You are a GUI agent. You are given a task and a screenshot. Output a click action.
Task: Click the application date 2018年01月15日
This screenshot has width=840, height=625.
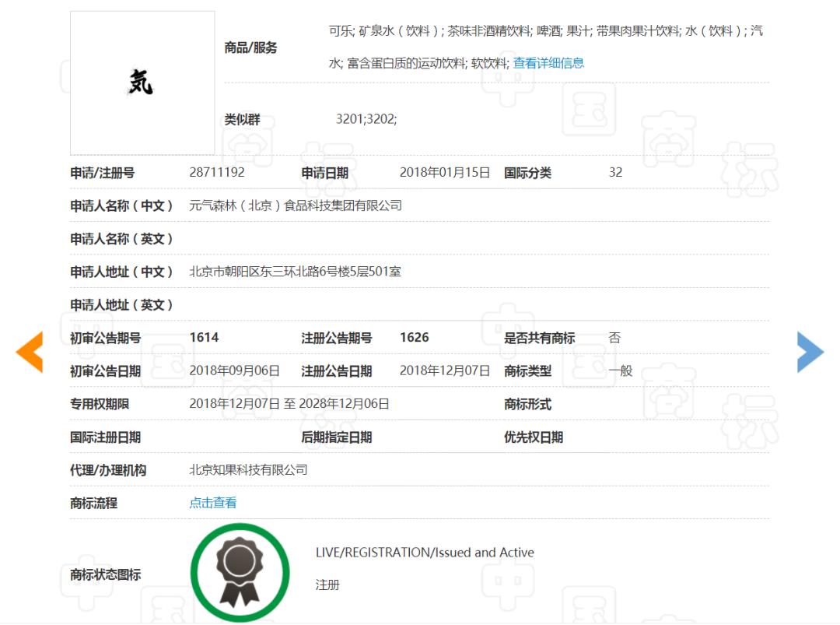(x=445, y=172)
